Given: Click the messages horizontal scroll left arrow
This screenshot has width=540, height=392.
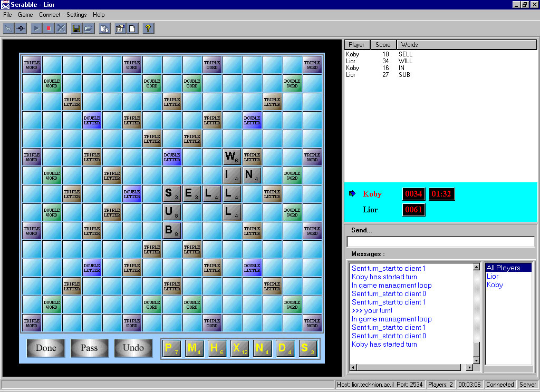Looking at the screenshot, I should coord(353,367).
